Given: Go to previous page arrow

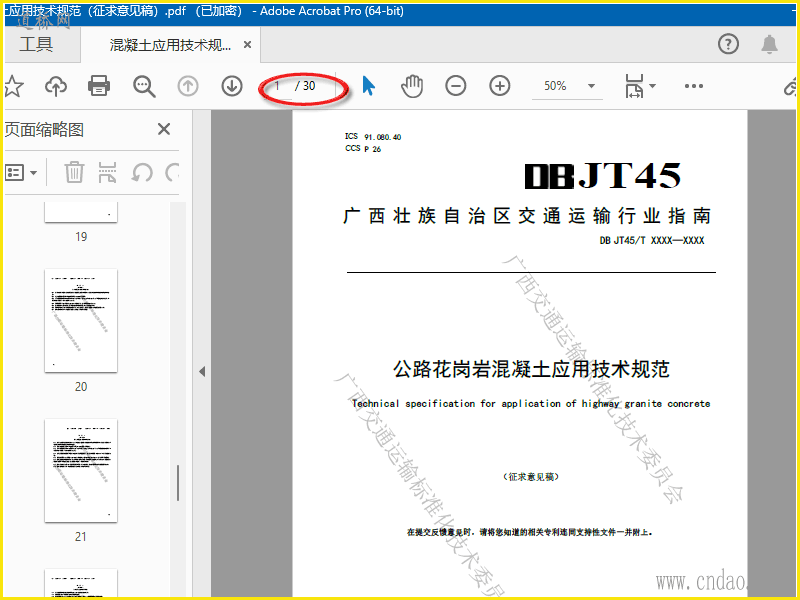Looking at the screenshot, I should (188, 86).
